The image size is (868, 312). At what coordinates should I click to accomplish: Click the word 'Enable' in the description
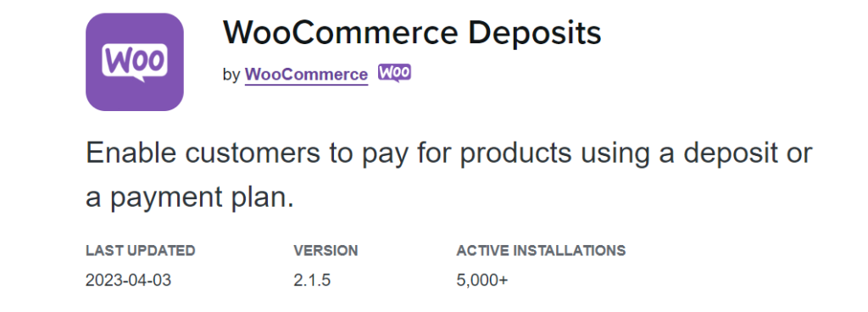coord(131,153)
